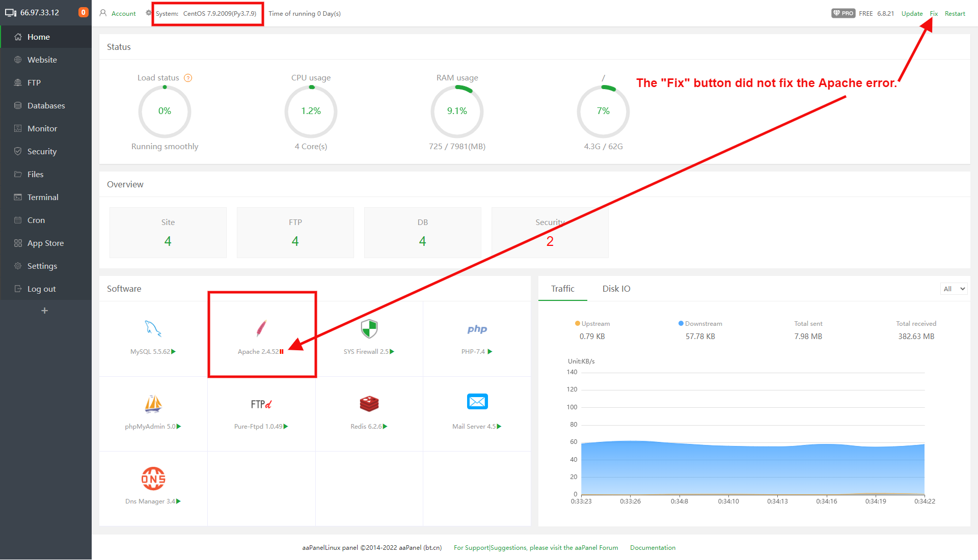978x560 pixels.
Task: Toggle Upstream series in traffic legend
Action: pyautogui.click(x=592, y=324)
